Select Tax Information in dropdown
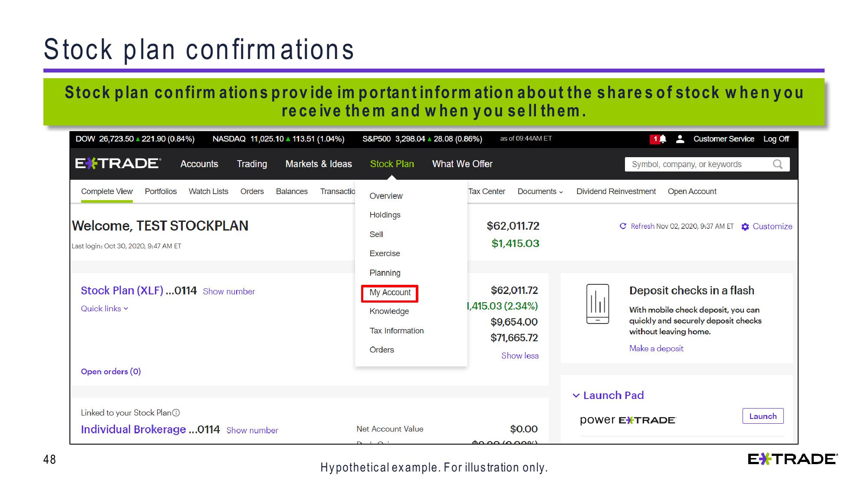 pyautogui.click(x=397, y=331)
